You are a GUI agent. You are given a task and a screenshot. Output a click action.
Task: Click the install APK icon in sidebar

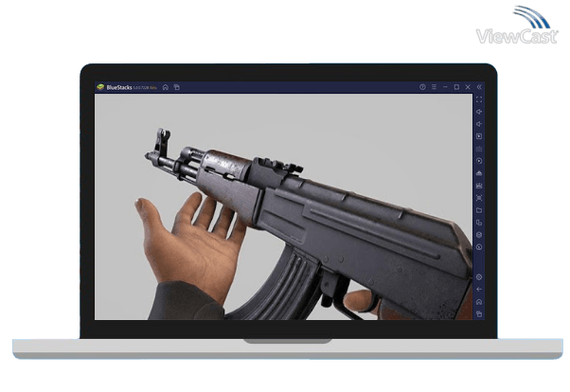[x=479, y=173]
